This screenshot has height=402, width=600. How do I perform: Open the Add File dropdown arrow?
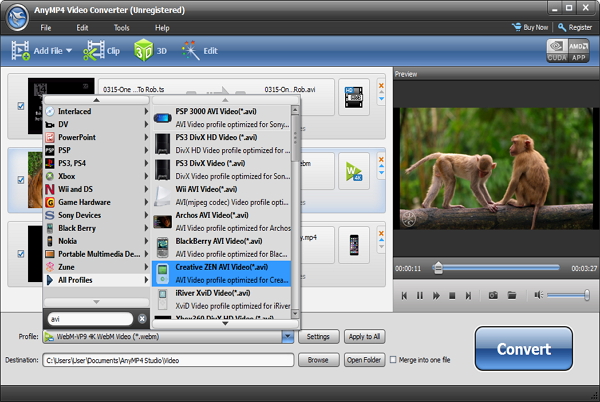[x=69, y=50]
